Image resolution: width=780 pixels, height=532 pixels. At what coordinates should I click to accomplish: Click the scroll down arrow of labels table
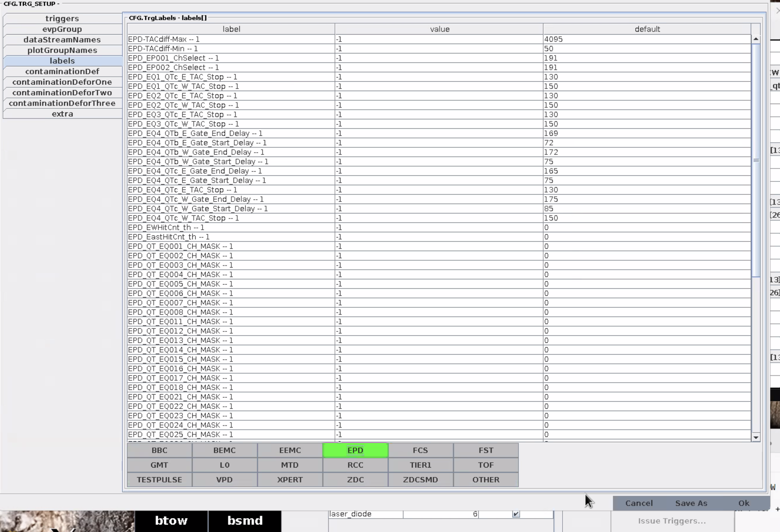click(x=756, y=437)
